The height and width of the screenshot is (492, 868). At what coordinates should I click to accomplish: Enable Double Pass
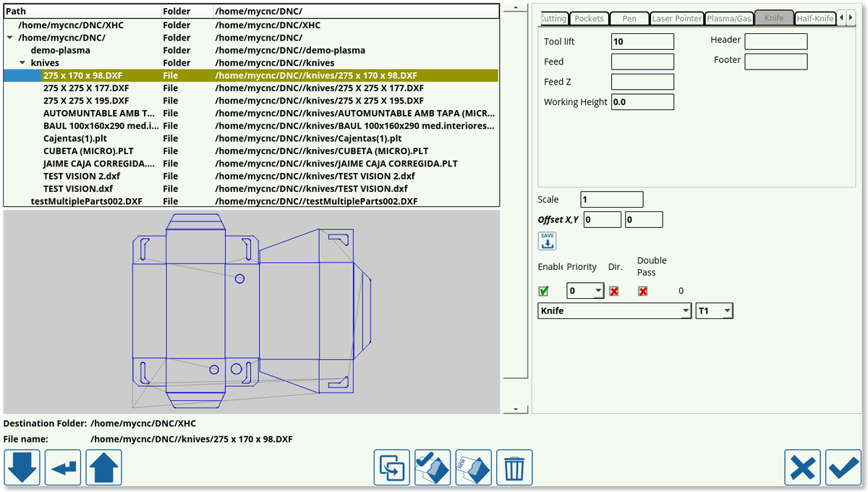click(x=642, y=290)
